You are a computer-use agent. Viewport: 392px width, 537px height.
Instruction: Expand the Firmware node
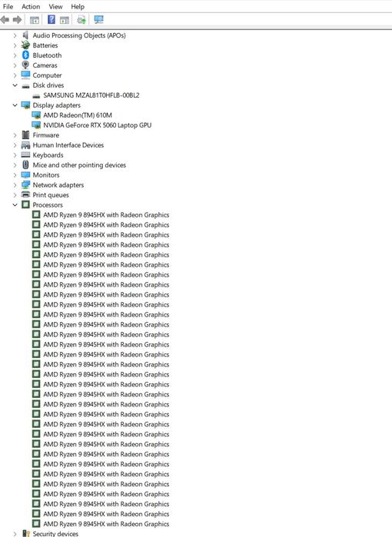tap(15, 135)
